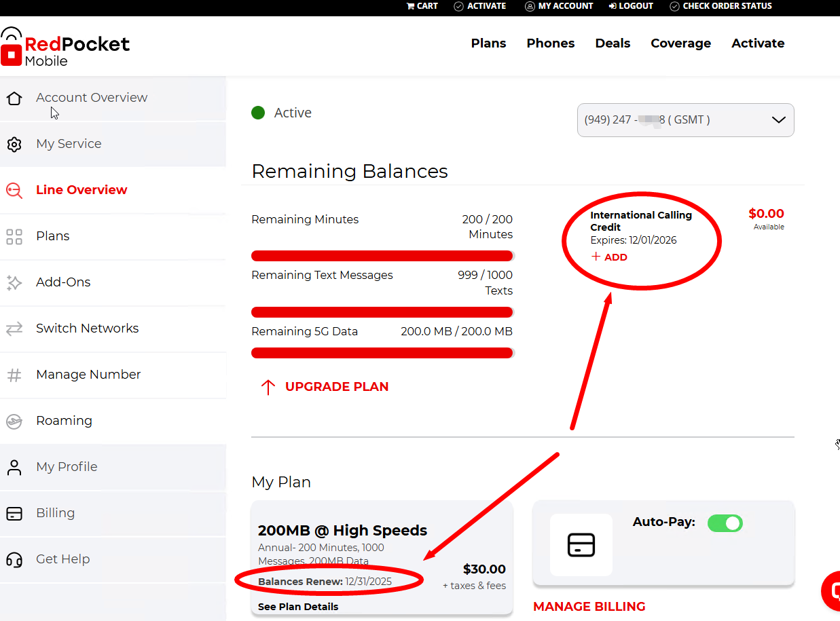Open the chat bubble widget
Screen dimensions: 840x621
point(831,590)
